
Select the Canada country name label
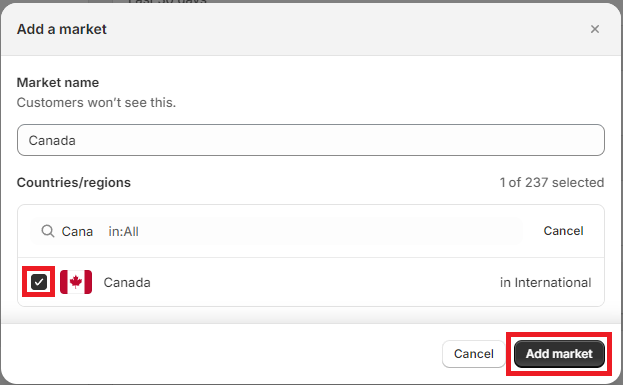(127, 282)
